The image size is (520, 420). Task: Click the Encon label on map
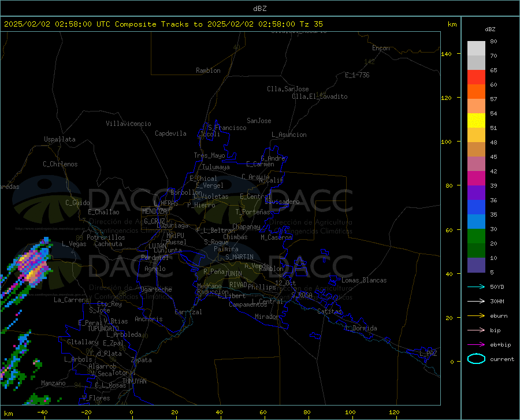381,48
